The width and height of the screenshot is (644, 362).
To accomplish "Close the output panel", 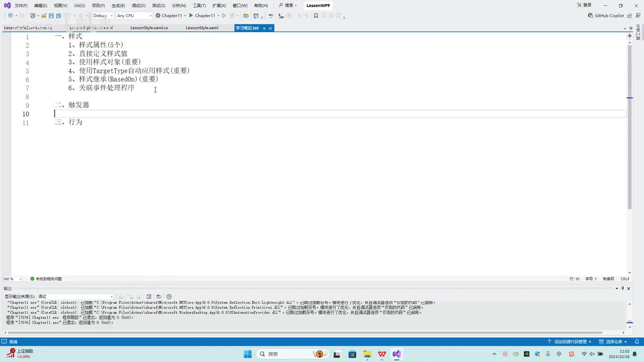I will (629, 288).
